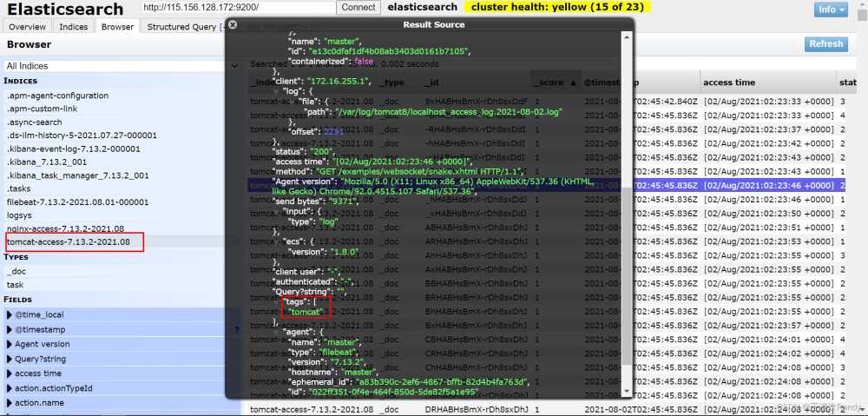Click the Connect button

(358, 8)
